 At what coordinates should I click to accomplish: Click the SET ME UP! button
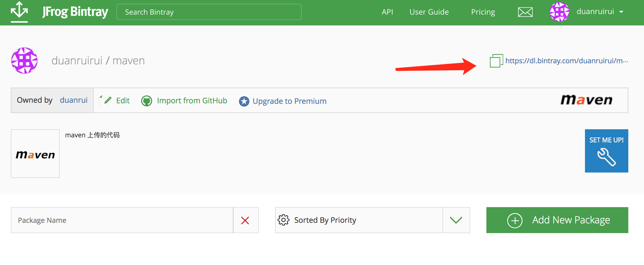pyautogui.click(x=606, y=151)
